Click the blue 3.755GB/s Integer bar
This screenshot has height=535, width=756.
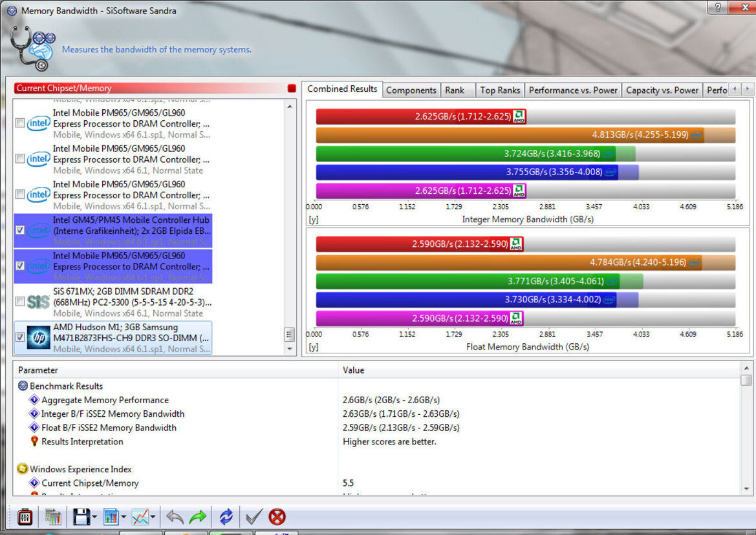pos(467,172)
